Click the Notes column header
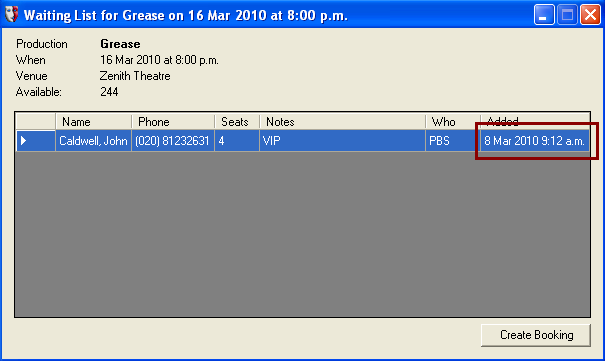 (343, 122)
